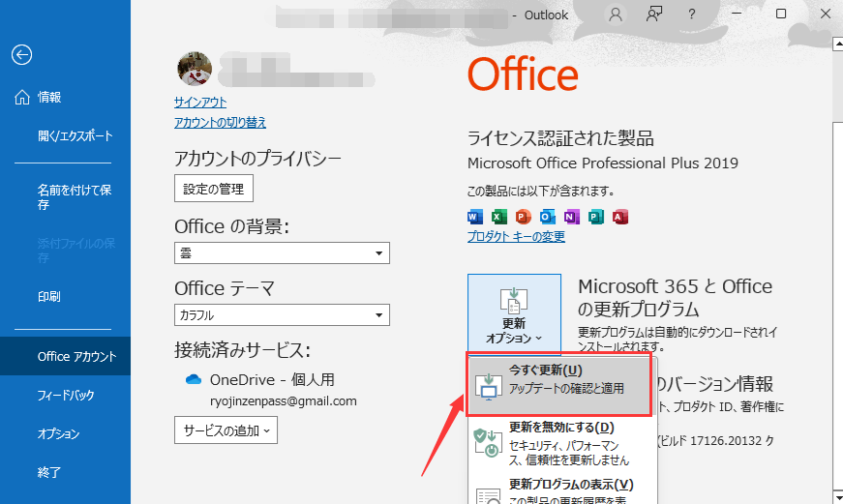
Task: Click the 設定の管理 button
Action: pos(214,189)
